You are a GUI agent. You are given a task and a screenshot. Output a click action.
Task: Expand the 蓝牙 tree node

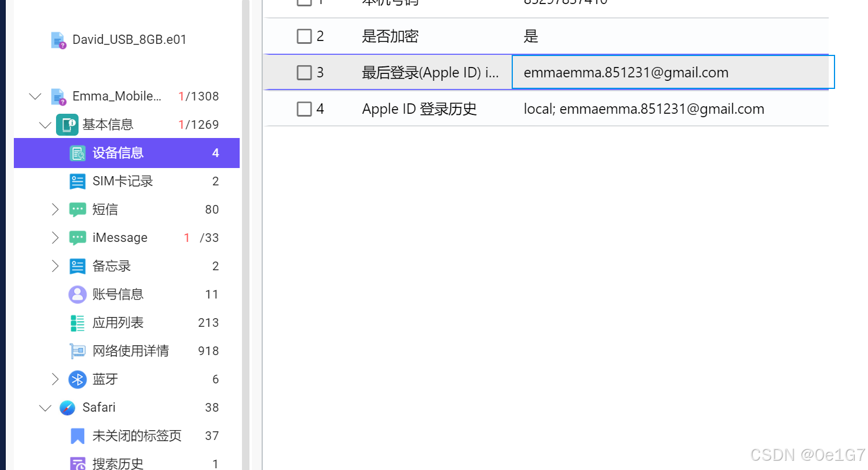click(55, 379)
